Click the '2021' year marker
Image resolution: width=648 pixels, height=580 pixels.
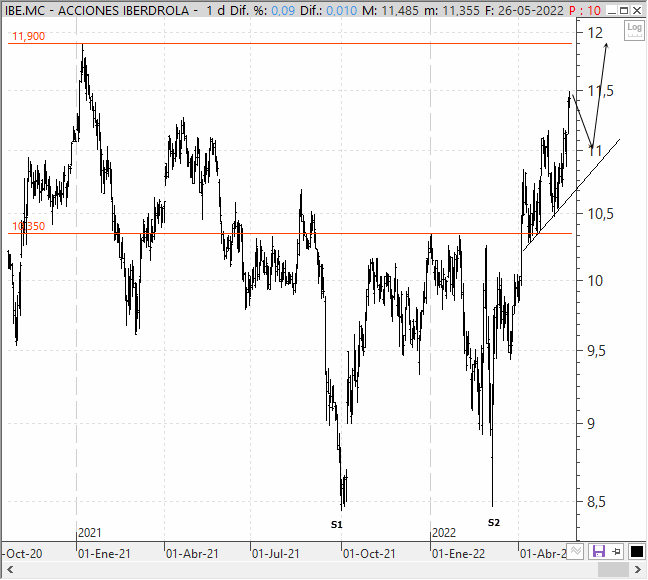tap(90, 532)
